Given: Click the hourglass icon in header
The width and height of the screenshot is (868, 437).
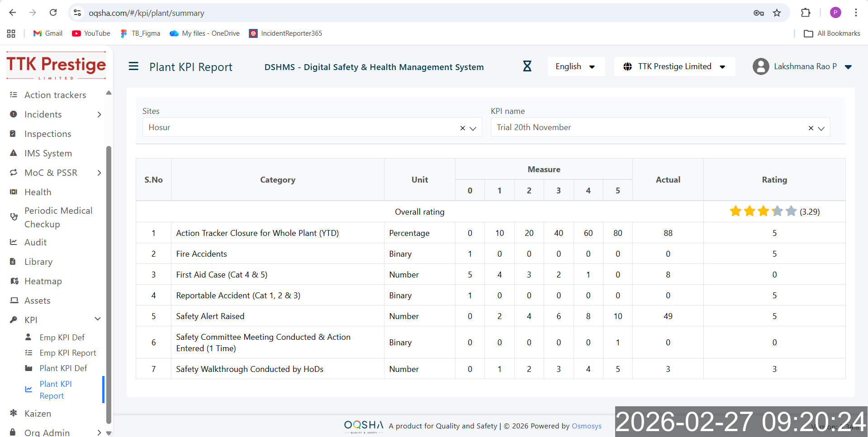Looking at the screenshot, I should tap(527, 66).
